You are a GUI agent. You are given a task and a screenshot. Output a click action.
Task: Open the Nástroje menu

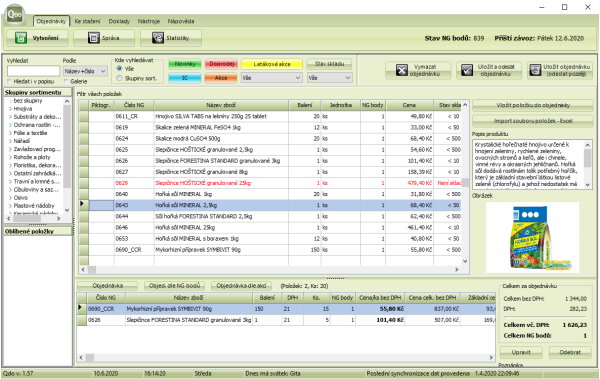[148, 21]
